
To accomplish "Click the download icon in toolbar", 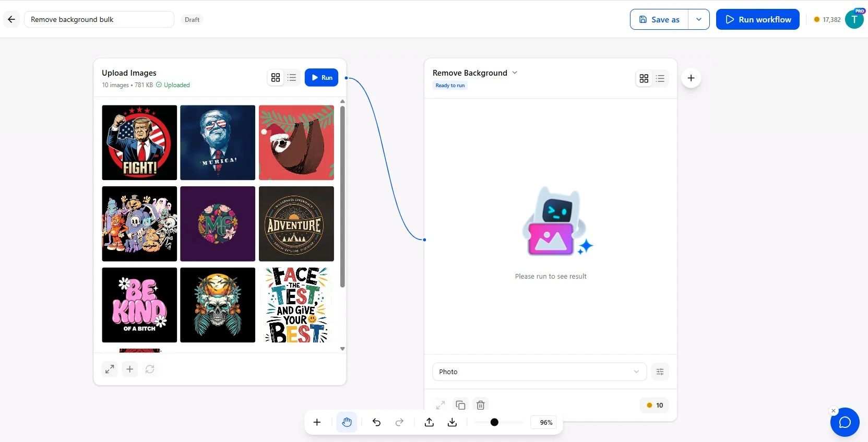I will [x=453, y=422].
